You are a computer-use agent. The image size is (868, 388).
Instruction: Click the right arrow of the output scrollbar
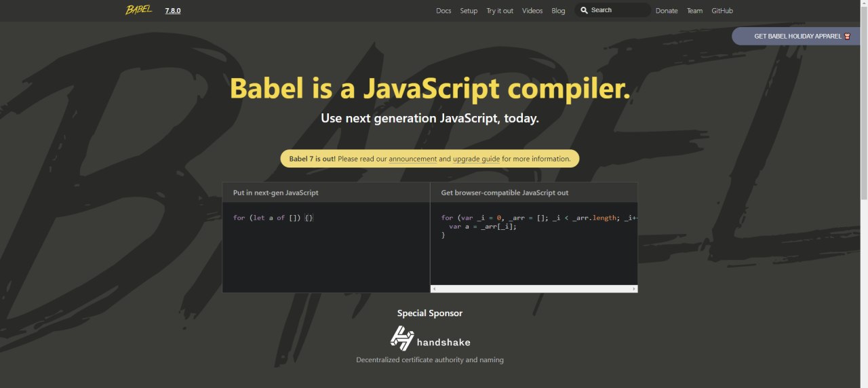tap(634, 289)
